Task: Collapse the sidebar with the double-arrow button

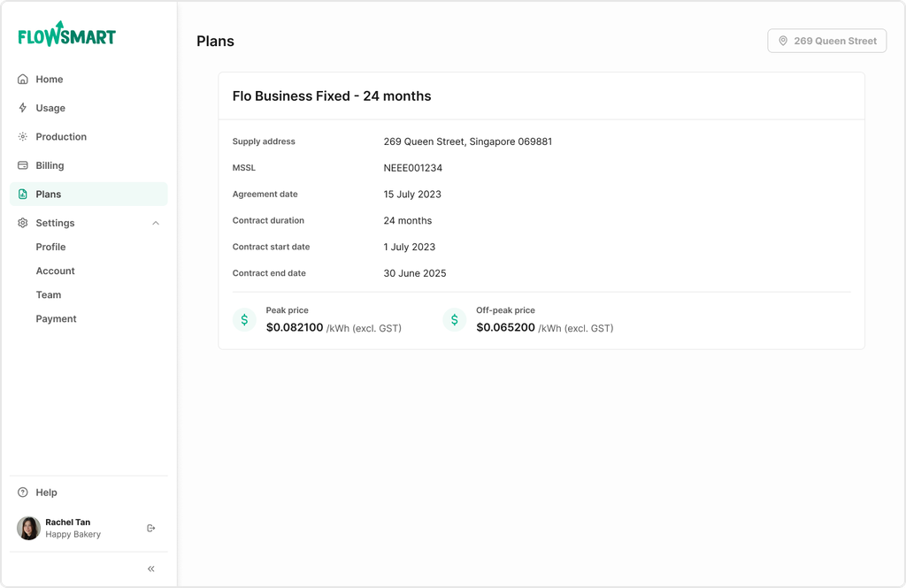Action: pos(150,569)
